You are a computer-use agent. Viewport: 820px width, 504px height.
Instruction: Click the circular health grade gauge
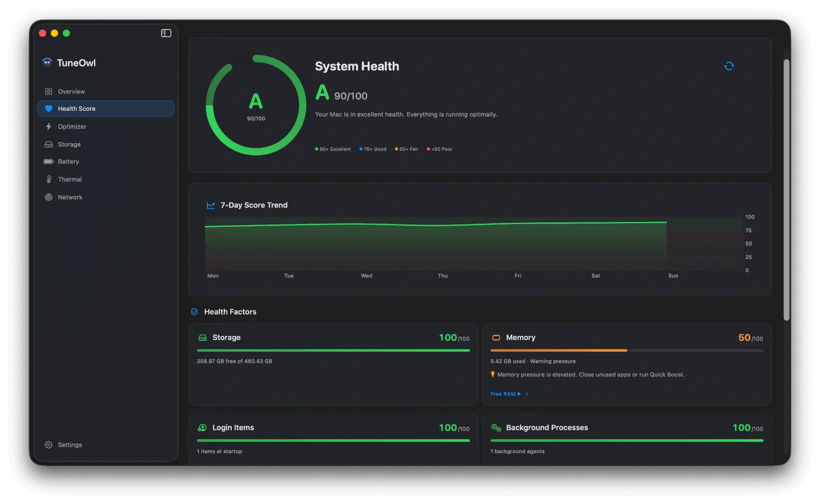point(256,105)
